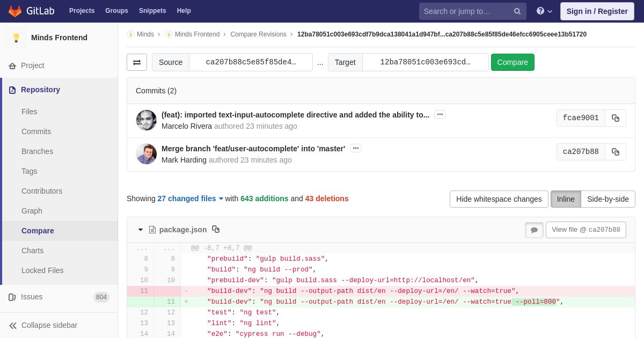Click the green Compare button
This screenshot has width=644, height=338.
513,62
